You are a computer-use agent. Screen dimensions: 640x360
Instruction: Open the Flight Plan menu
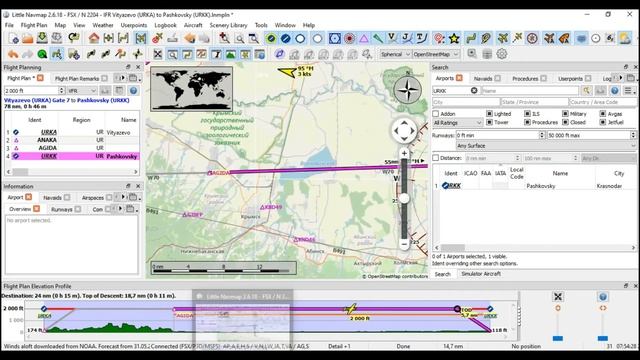tap(34, 25)
